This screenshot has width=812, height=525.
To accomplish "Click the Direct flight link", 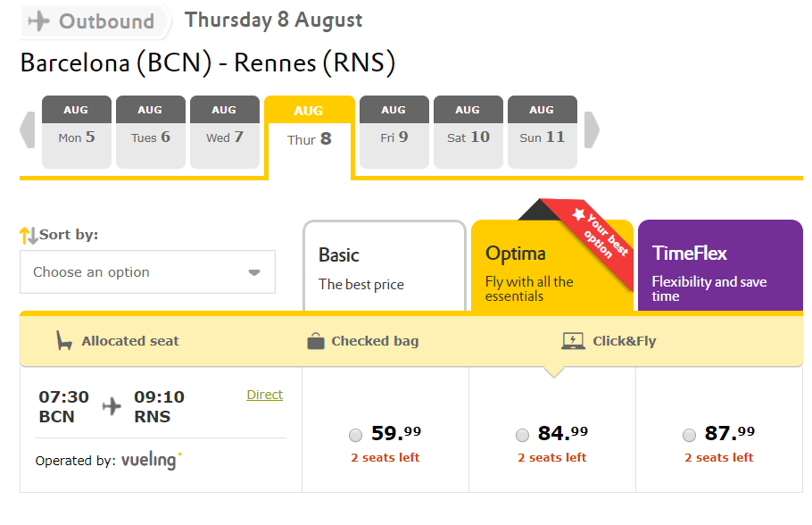I will coord(264,395).
